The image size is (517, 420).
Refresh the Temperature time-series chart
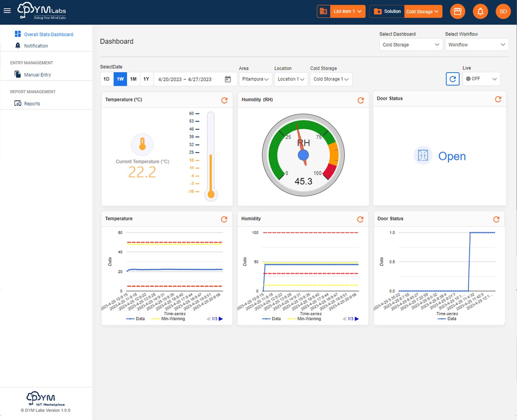coord(224,219)
